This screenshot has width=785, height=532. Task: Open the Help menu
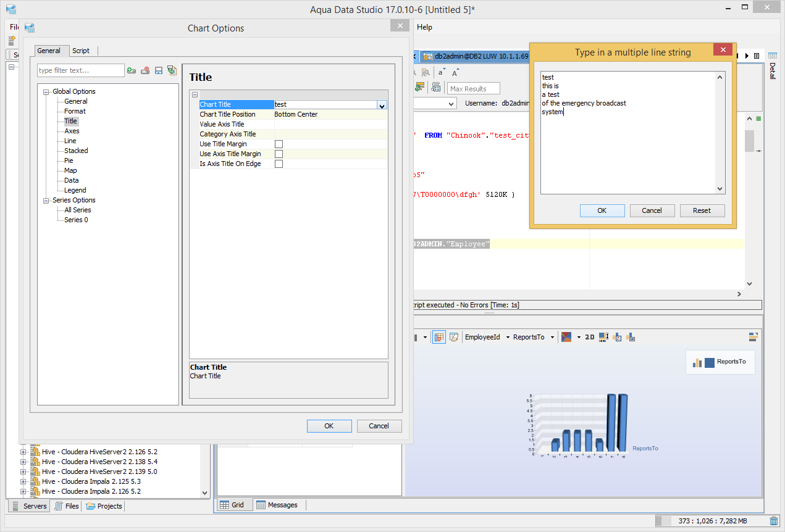click(x=424, y=27)
